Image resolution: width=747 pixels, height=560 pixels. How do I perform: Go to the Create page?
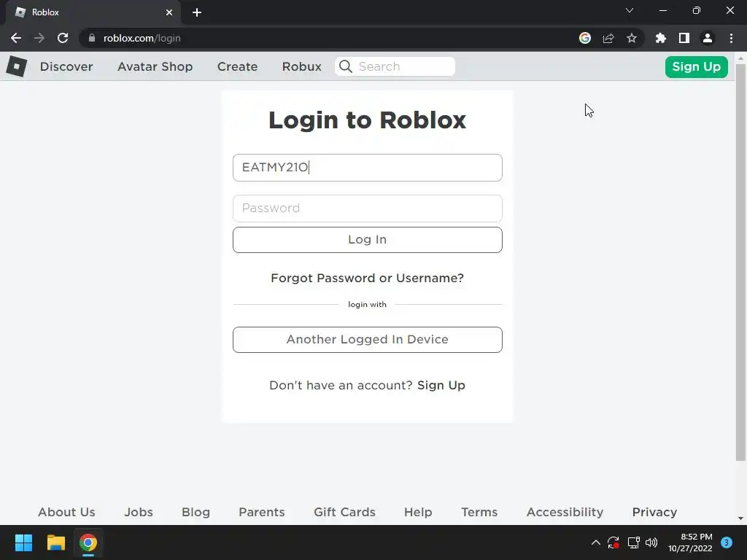[x=237, y=66]
